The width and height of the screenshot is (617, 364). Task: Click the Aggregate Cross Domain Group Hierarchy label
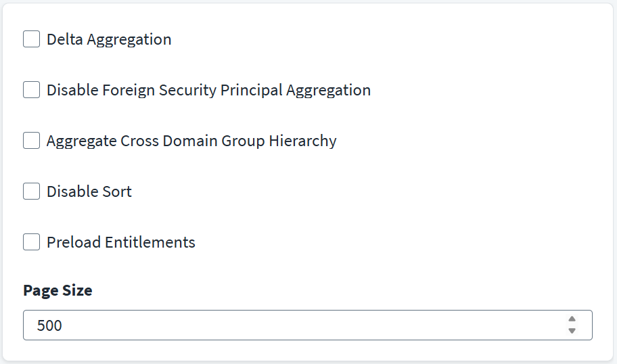click(x=191, y=141)
